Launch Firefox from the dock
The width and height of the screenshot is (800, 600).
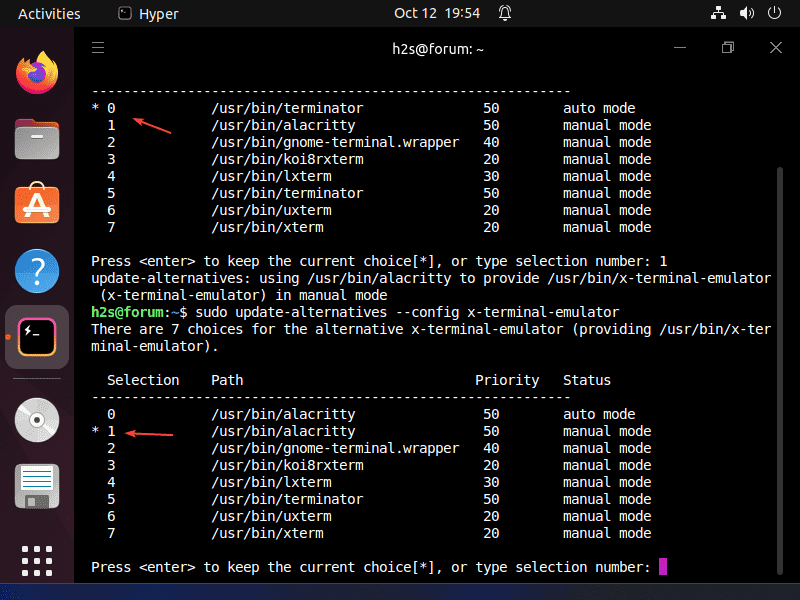(37, 72)
